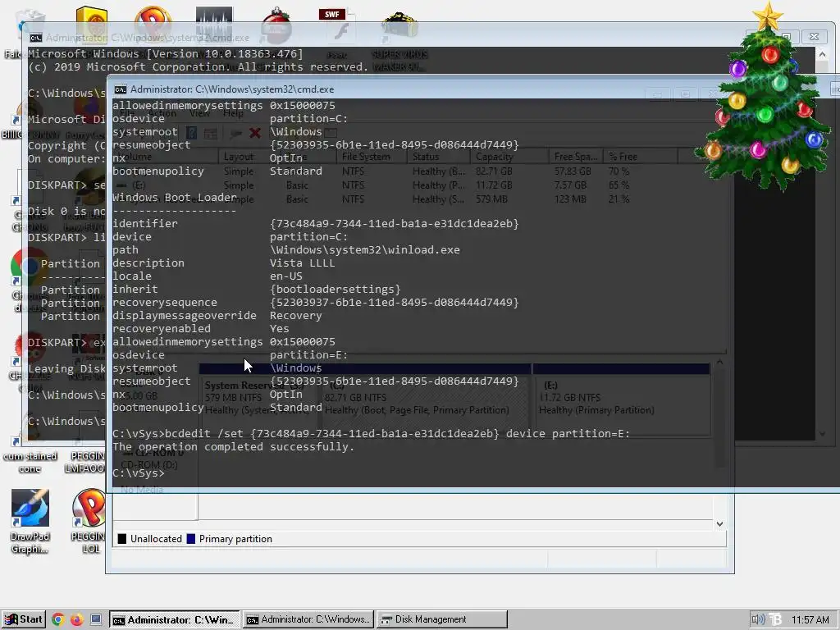Screen dimensions: 840x630
Task: Click the back cmd window's scroll-down arrow
Action: point(822,434)
